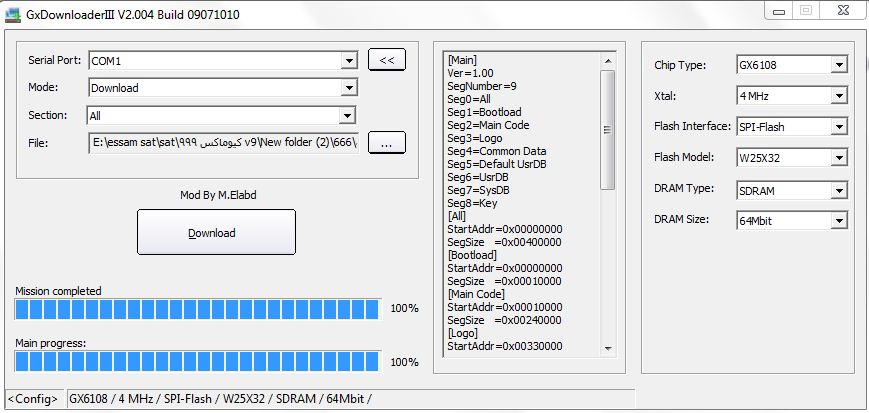
Task: Click the large Download button
Action: 216,232
